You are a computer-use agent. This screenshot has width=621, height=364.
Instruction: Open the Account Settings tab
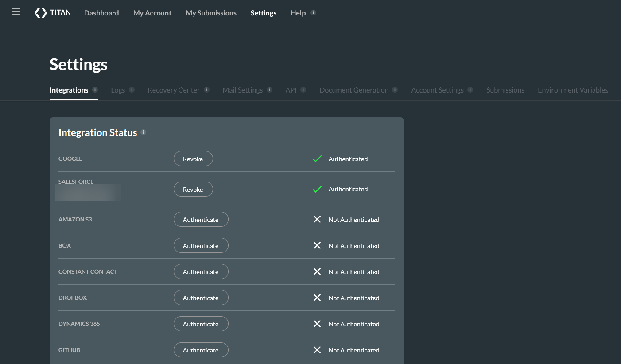tap(437, 90)
